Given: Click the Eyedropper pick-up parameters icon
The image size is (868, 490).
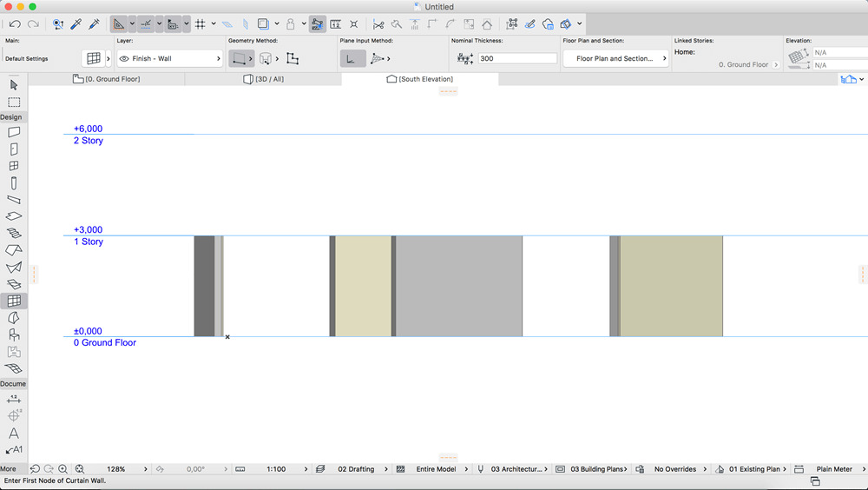Looking at the screenshot, I should click(x=76, y=24).
